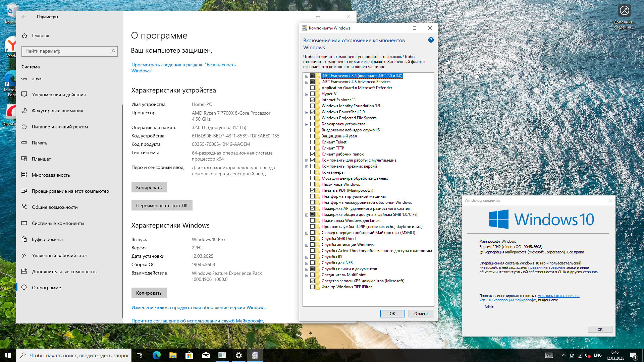Open Task View on the taskbar

coord(140,355)
